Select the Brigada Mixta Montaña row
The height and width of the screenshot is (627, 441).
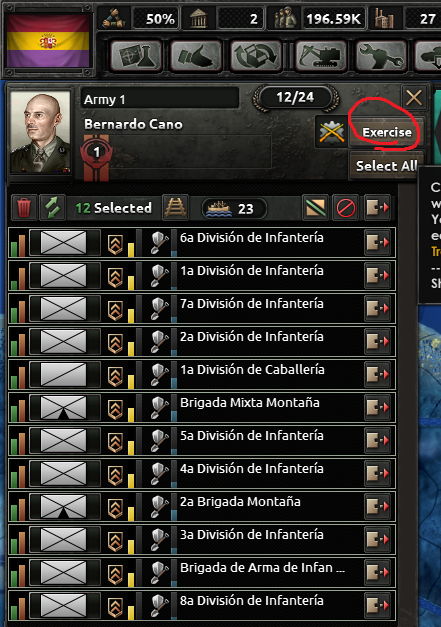pos(202,407)
